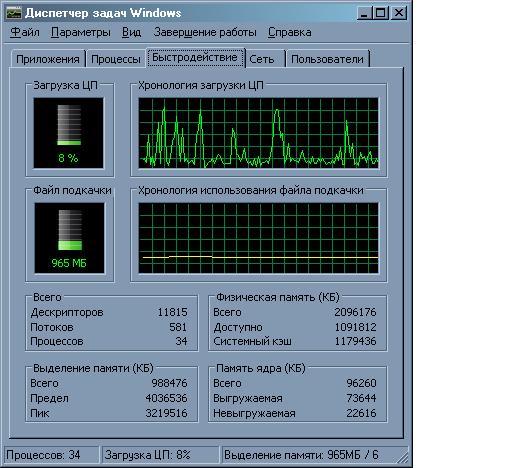
Task: Click the Процессов: 34 status bar panel
Action: click(x=51, y=455)
